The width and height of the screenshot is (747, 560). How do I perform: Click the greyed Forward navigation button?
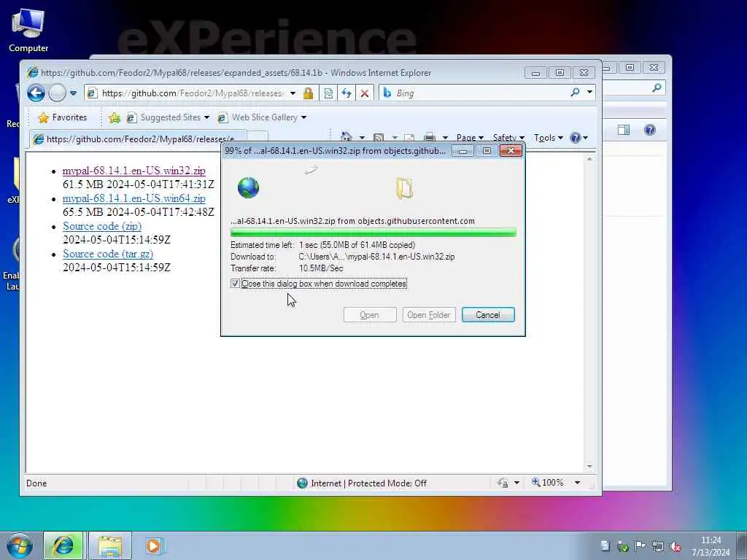coord(57,93)
